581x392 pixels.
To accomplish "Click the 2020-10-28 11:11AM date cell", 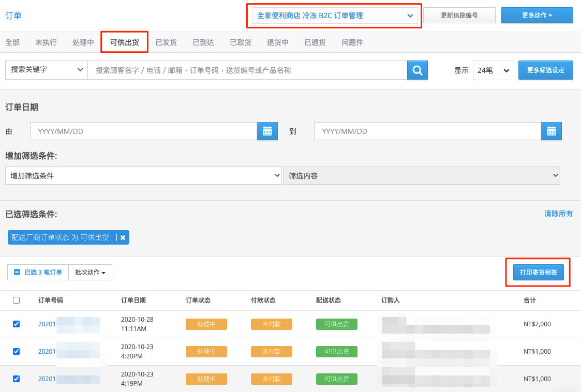I will tap(137, 324).
